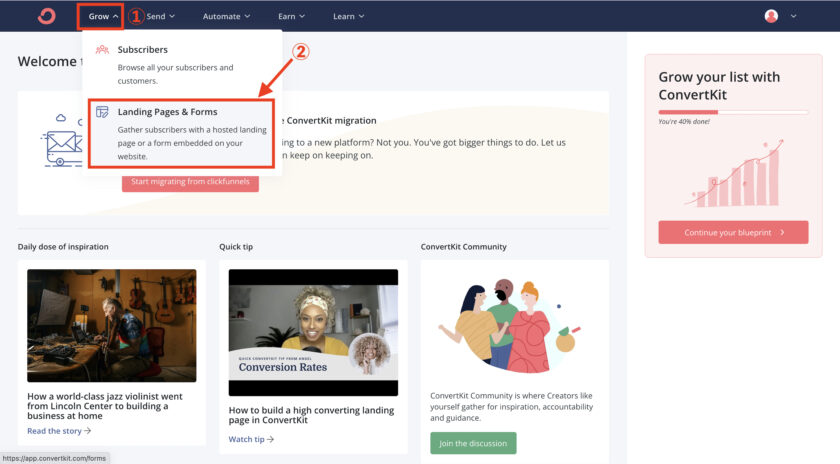Open the Automate dropdown menu

tap(226, 17)
